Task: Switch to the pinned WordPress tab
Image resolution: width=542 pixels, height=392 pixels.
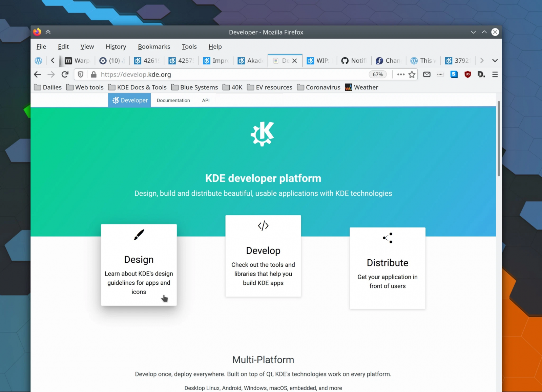Action: 39,61
